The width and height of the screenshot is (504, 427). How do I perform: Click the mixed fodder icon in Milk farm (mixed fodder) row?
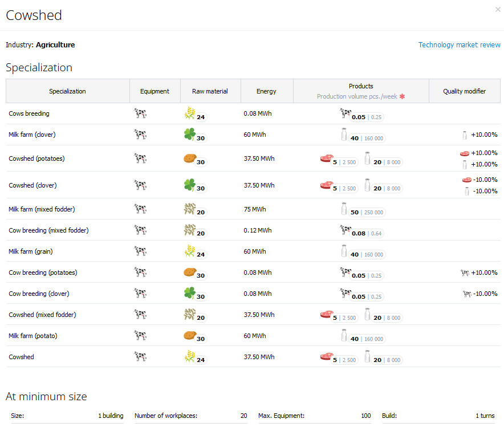point(190,209)
